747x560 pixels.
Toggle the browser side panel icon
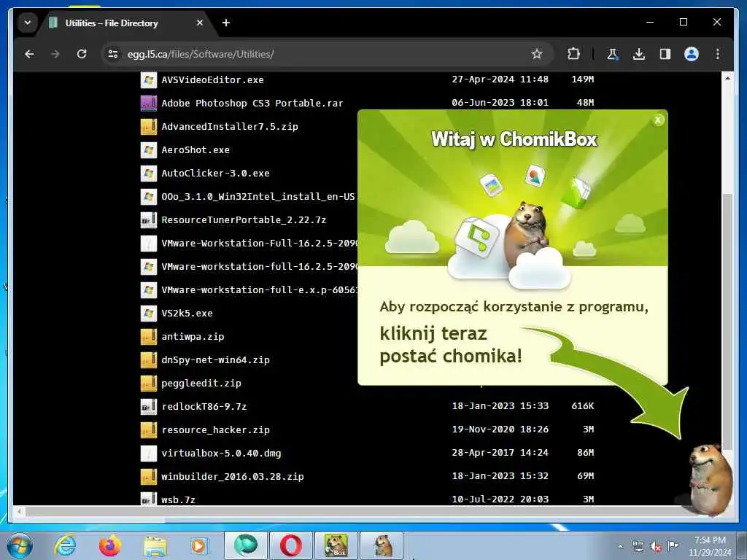point(665,54)
